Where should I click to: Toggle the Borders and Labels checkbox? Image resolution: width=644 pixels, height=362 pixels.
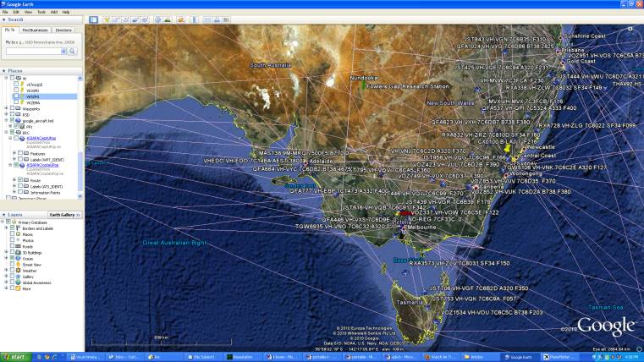coord(13,228)
